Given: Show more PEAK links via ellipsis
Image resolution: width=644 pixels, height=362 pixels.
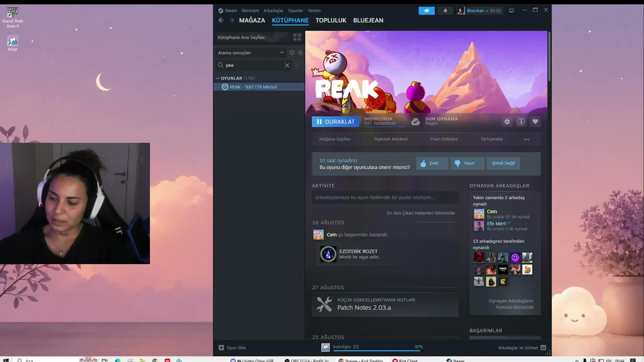Looking at the screenshot, I should click(526, 139).
